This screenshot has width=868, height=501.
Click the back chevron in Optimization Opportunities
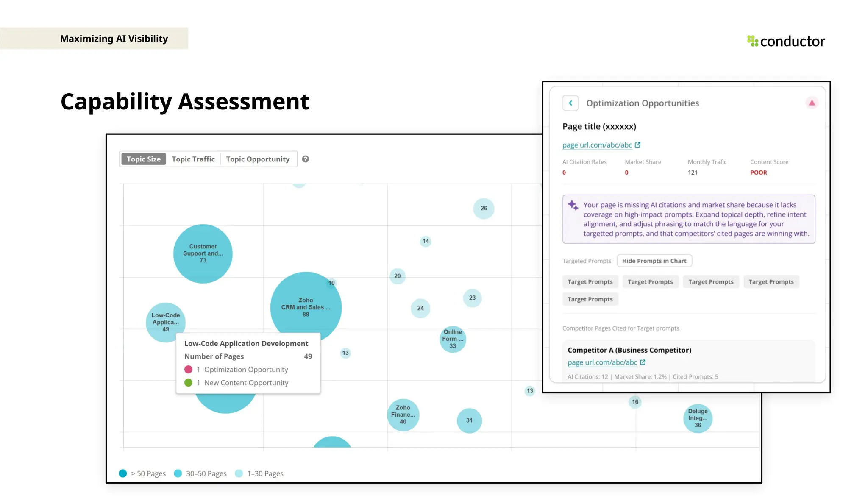(x=570, y=103)
